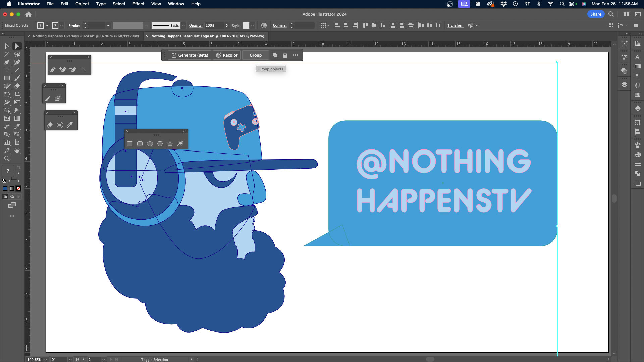
Task: Select the Free Transform tool
Action: point(17,102)
